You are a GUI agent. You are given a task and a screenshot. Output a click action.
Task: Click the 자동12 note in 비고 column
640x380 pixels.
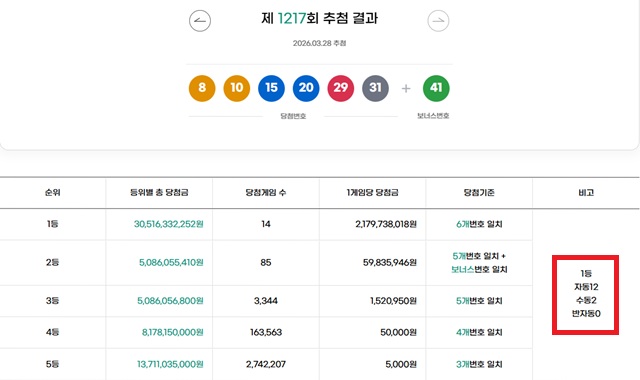pyautogui.click(x=586, y=287)
